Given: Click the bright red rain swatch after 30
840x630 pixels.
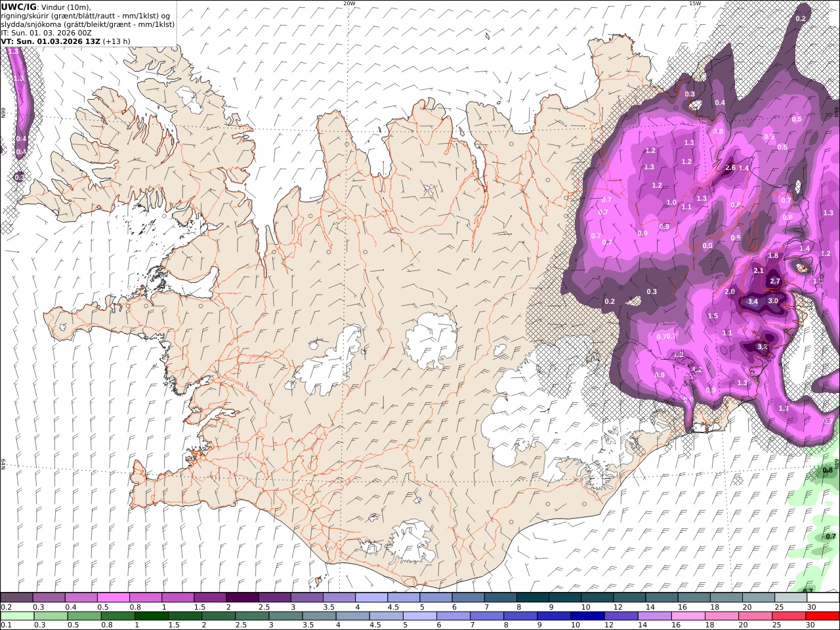Looking at the screenshot, I should pyautogui.click(x=822, y=616).
